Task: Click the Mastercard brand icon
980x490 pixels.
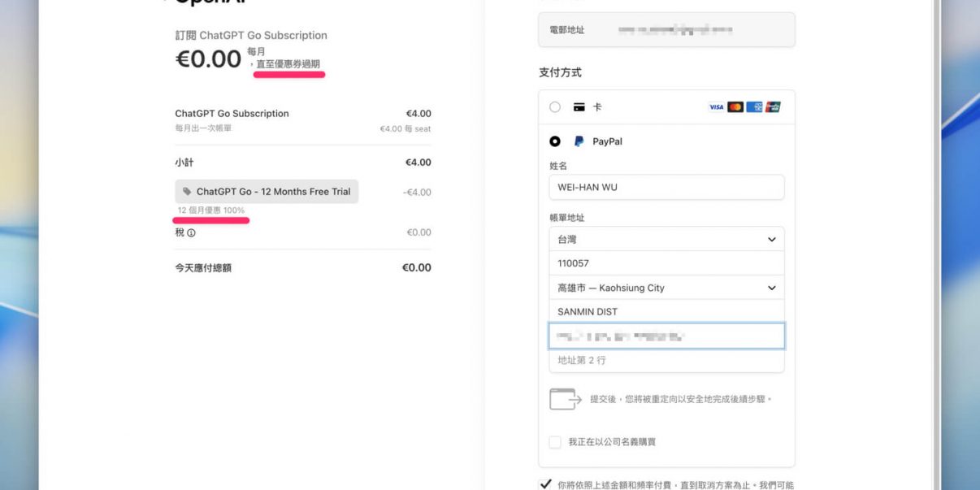Action: [735, 107]
